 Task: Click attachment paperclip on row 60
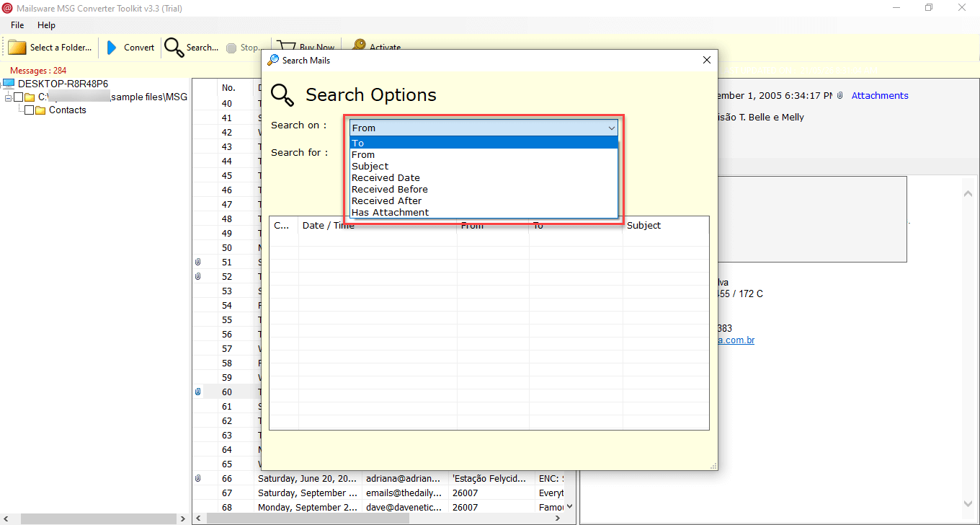[x=197, y=392]
